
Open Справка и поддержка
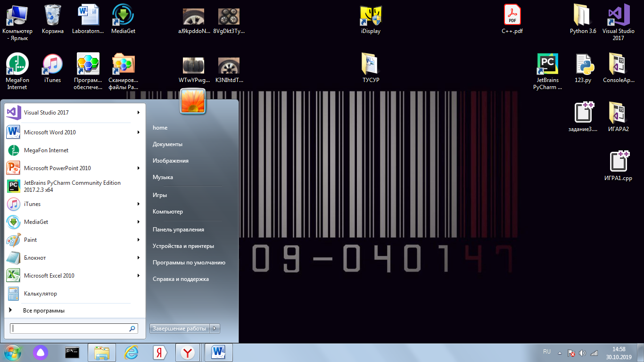coord(181,279)
